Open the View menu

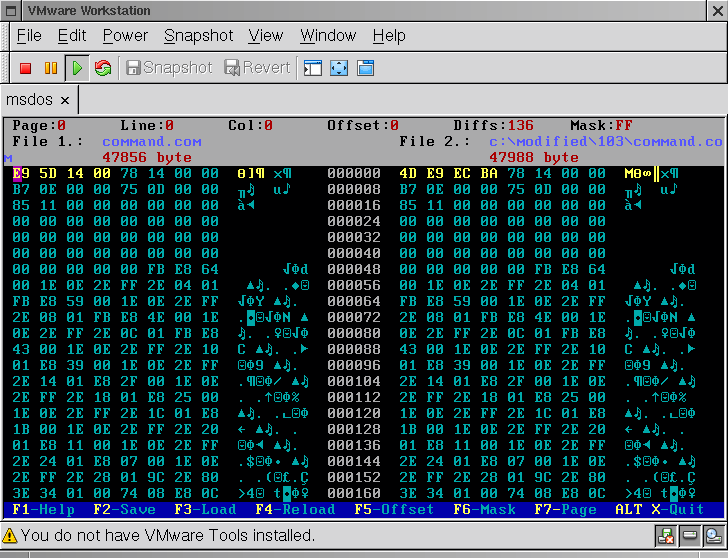[x=265, y=36]
